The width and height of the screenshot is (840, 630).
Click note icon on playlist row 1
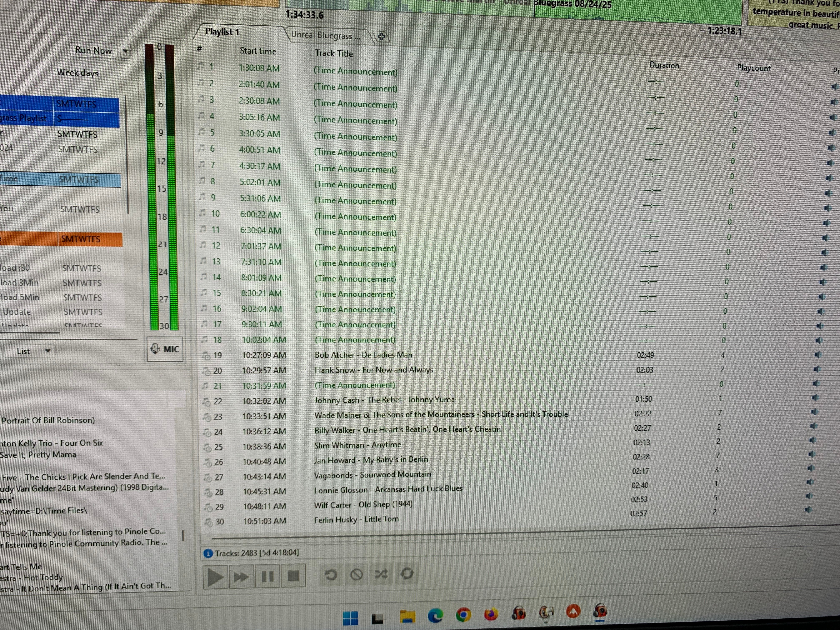[x=201, y=66]
